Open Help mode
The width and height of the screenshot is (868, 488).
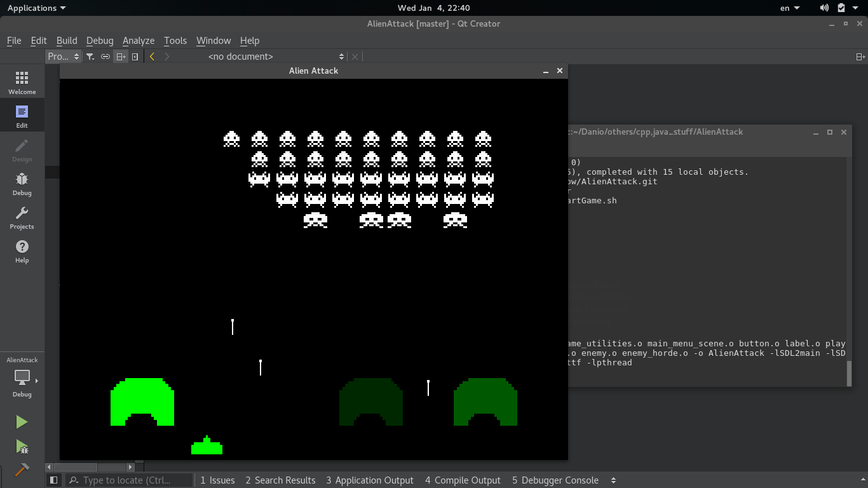tap(22, 251)
